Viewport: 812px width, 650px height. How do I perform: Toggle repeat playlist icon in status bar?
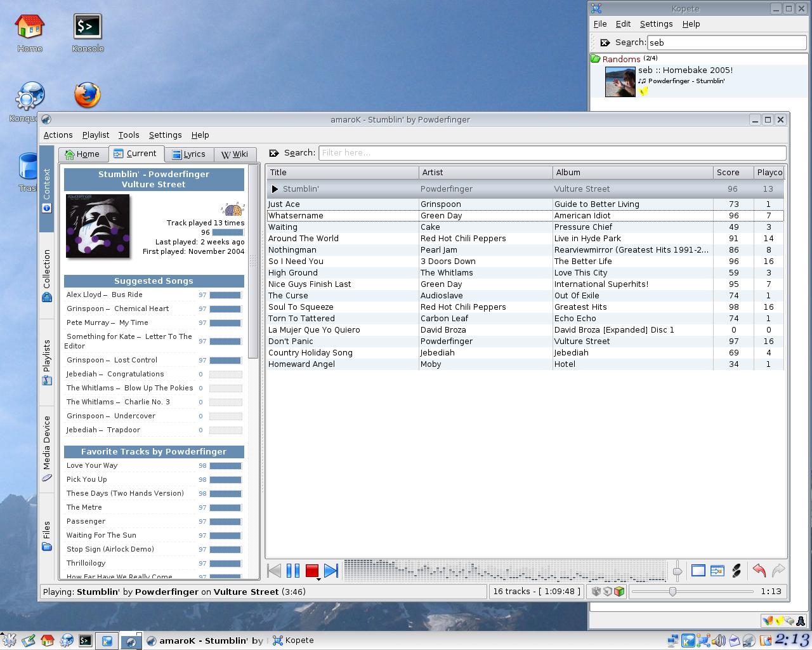coord(608,592)
